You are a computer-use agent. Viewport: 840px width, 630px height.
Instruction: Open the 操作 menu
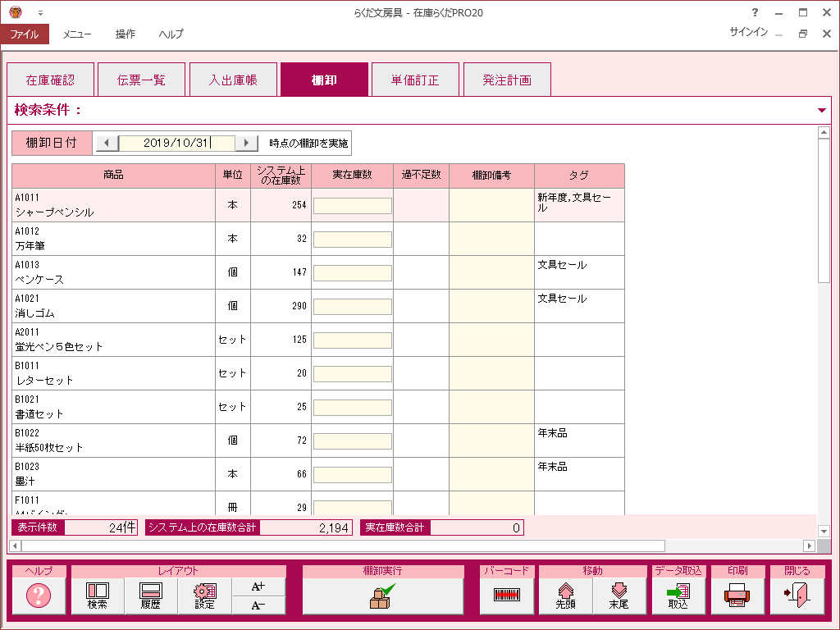tap(126, 34)
